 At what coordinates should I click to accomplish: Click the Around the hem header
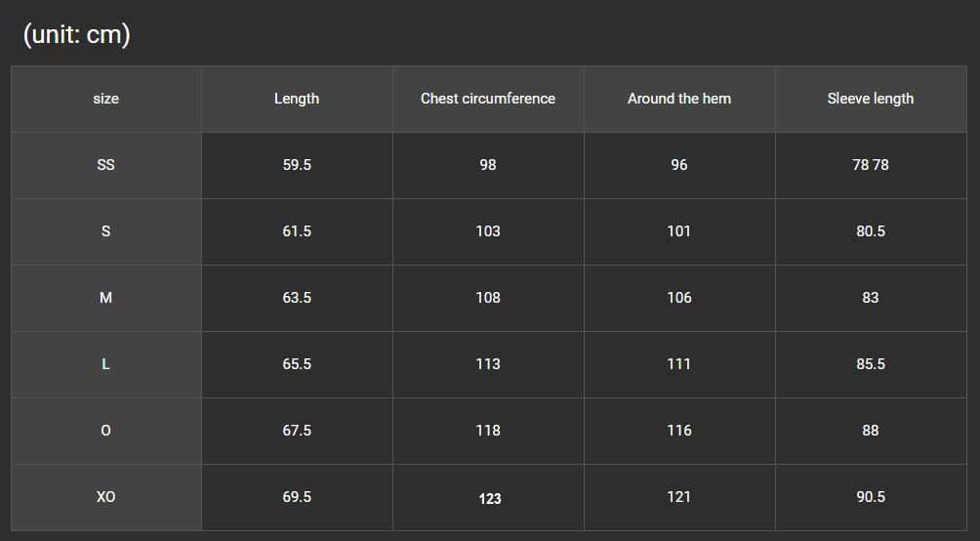click(679, 99)
